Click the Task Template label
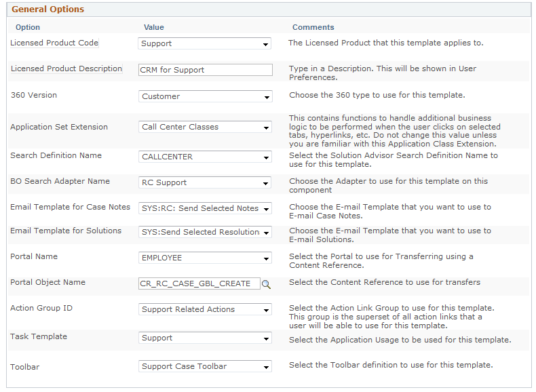This screenshot has height=392, width=536. click(39, 336)
